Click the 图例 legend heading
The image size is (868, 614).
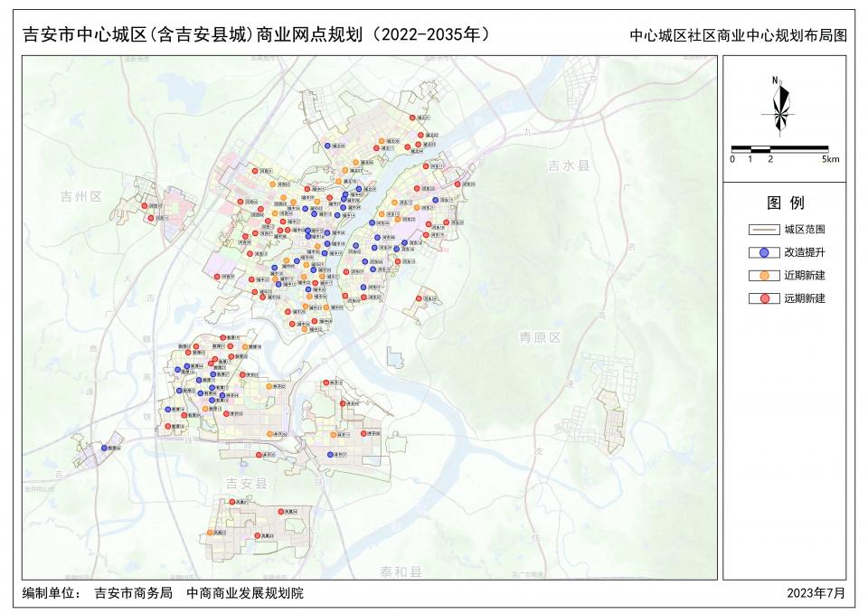pyautogui.click(x=785, y=203)
